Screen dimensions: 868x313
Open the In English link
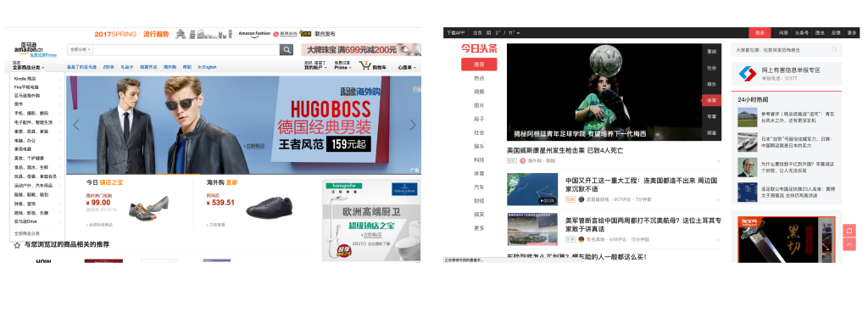(208, 67)
